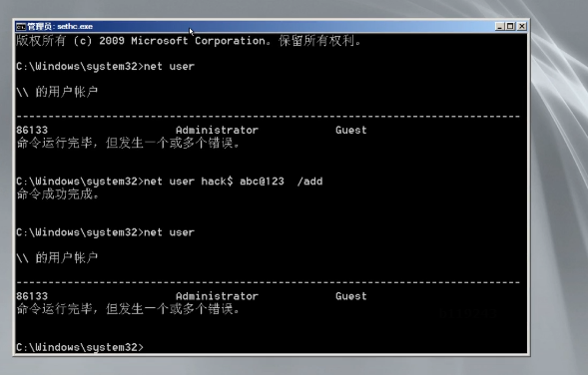Click the second "86133" account entry
The image size is (588, 375).
32,296
